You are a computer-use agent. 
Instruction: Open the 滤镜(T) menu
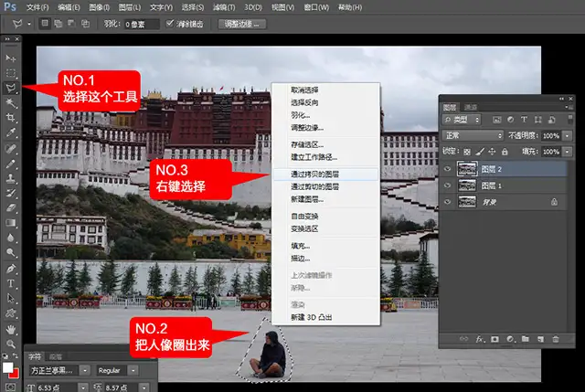[x=224, y=7]
